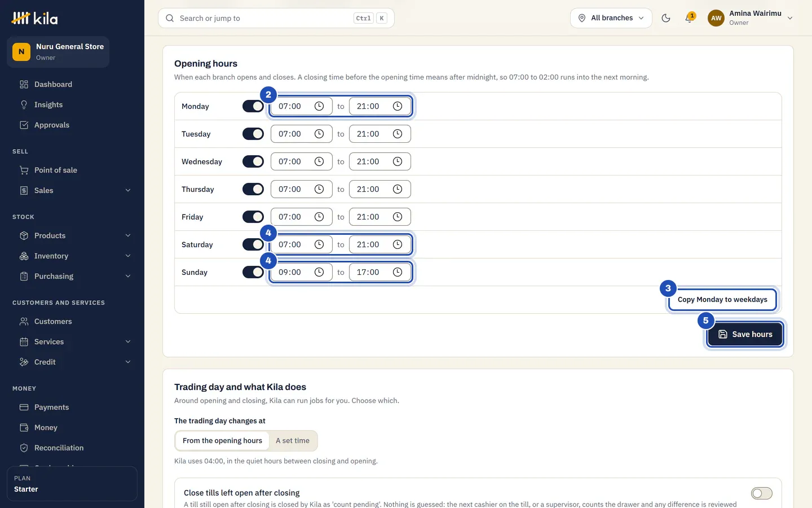Click the Insights lightbulb icon in the sidebar
The height and width of the screenshot is (508, 812).
pos(24,104)
